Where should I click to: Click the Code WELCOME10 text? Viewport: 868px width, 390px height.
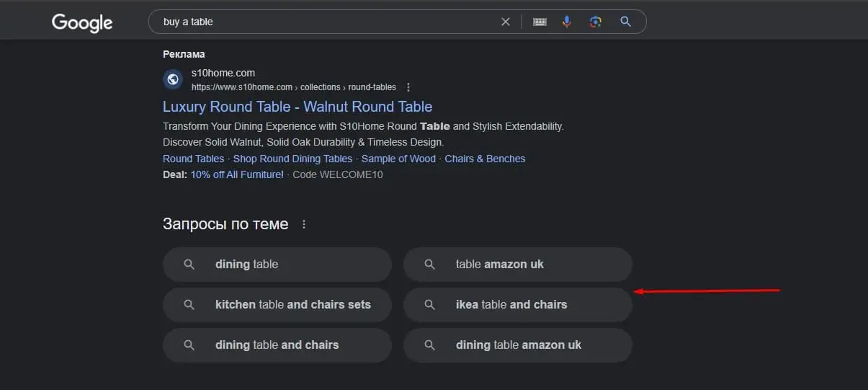338,174
